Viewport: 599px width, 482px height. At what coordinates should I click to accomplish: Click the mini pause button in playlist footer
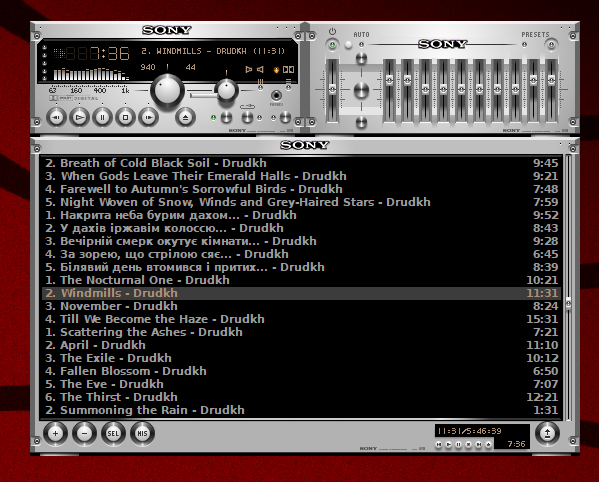pyautogui.click(x=458, y=445)
